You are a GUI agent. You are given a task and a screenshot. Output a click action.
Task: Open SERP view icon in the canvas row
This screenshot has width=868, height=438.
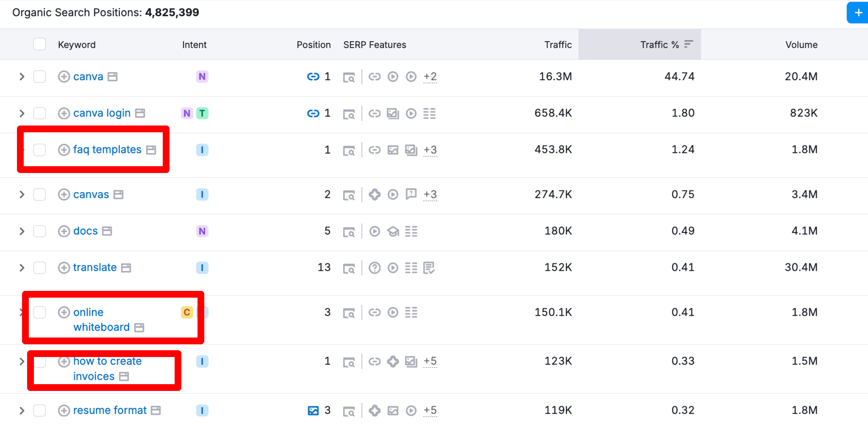(349, 195)
